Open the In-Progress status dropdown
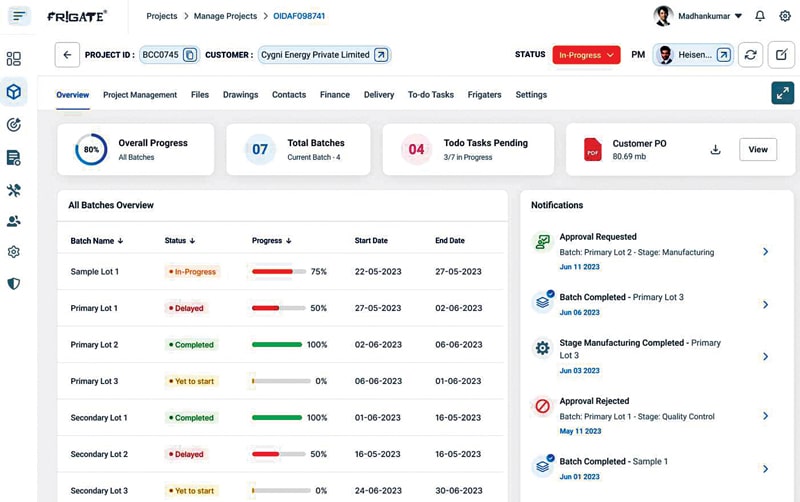800x502 pixels. click(586, 55)
